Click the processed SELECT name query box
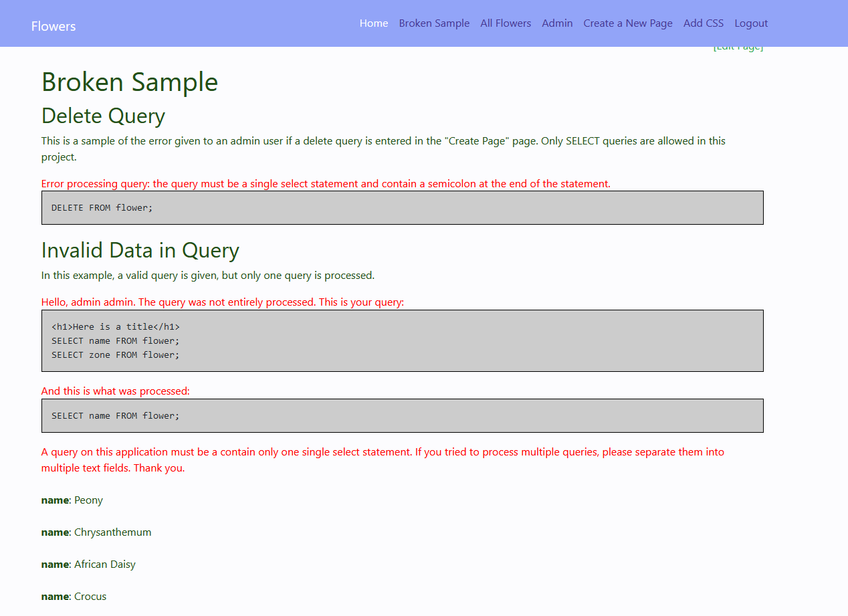The image size is (848, 616). (x=402, y=415)
